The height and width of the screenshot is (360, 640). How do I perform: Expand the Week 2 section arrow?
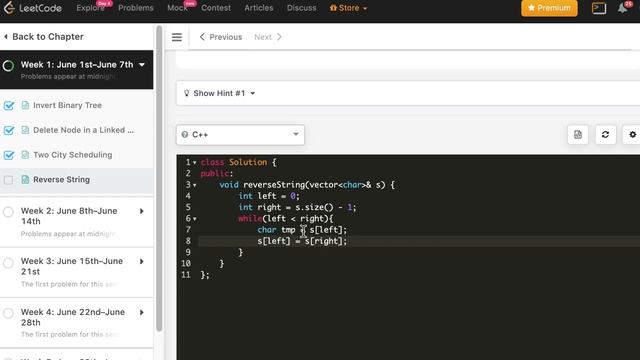tap(142, 211)
